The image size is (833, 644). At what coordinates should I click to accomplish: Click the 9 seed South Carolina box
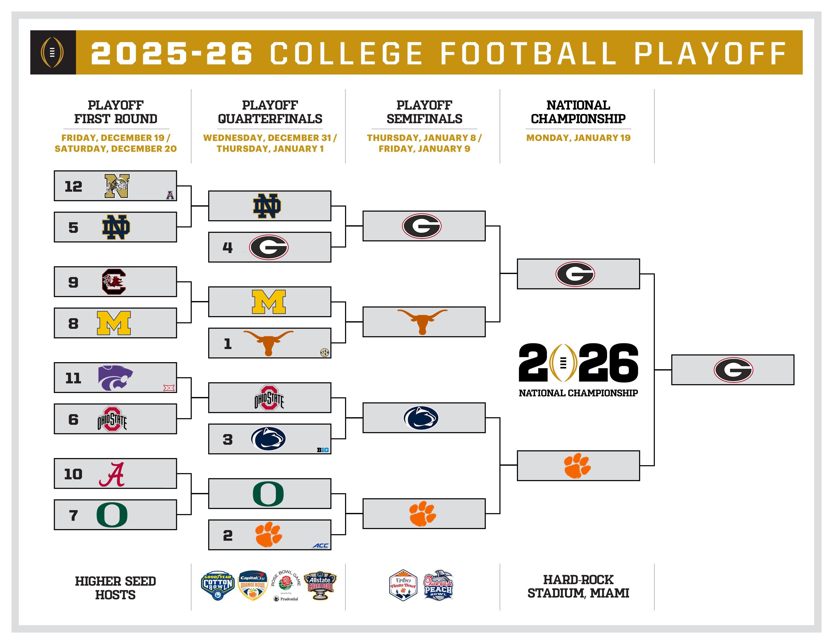click(115, 282)
